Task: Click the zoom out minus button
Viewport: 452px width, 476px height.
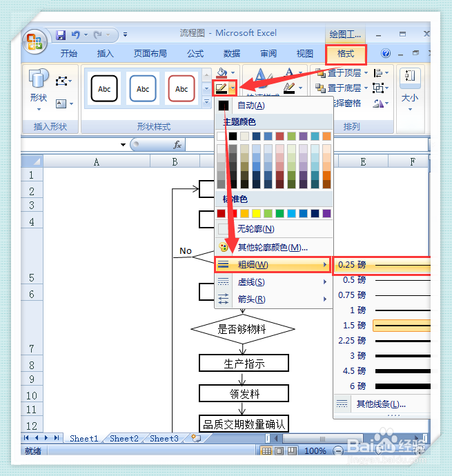Action: pyautogui.click(x=337, y=451)
